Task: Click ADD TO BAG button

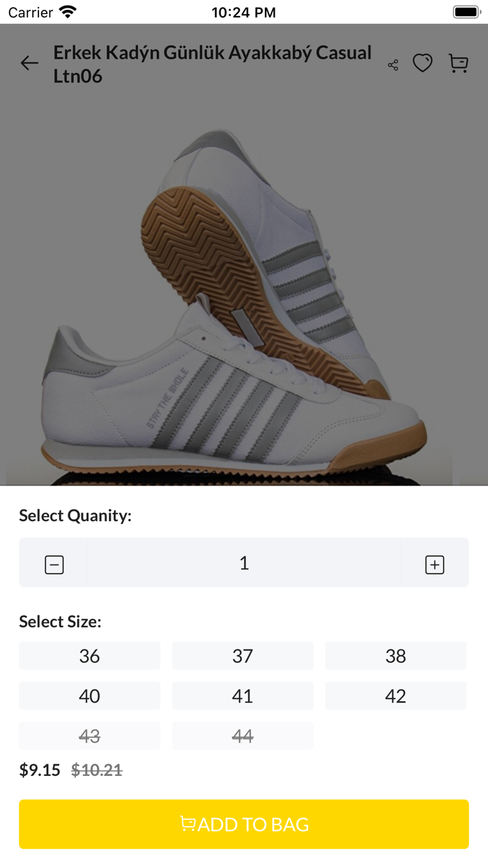Action: (244, 824)
